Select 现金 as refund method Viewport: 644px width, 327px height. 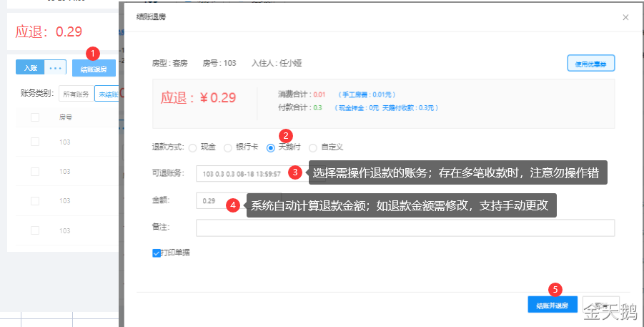click(192, 147)
